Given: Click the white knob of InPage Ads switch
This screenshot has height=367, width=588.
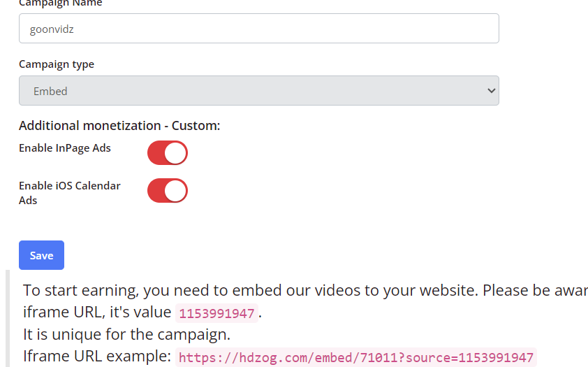Looking at the screenshot, I should [175, 152].
